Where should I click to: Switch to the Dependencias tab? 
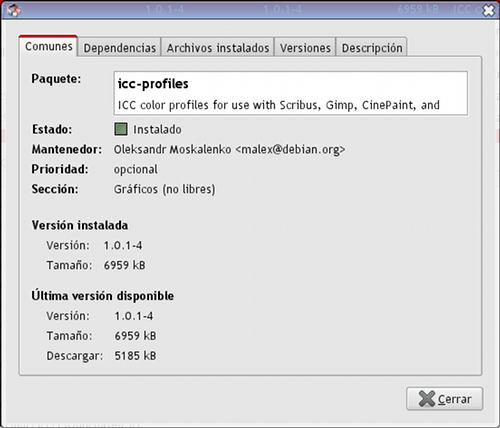pos(120,48)
